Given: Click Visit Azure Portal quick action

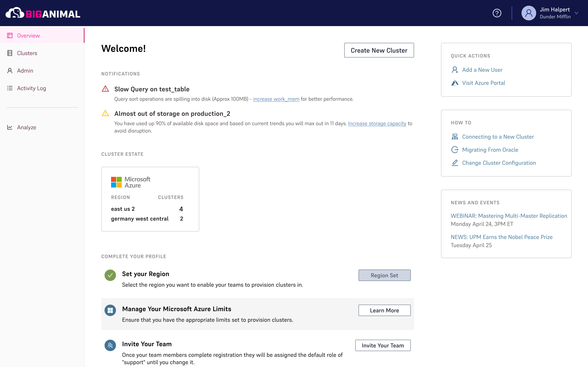Looking at the screenshot, I should pos(483,83).
